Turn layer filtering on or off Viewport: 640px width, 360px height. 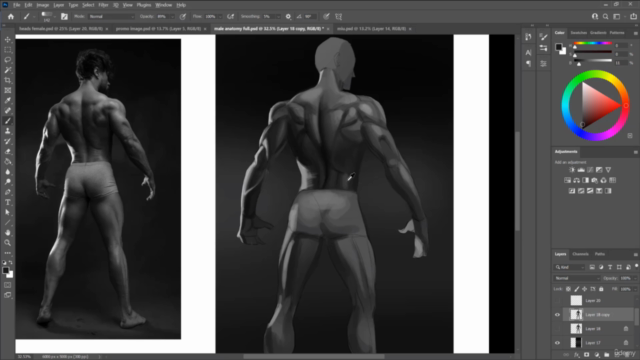coord(636,266)
